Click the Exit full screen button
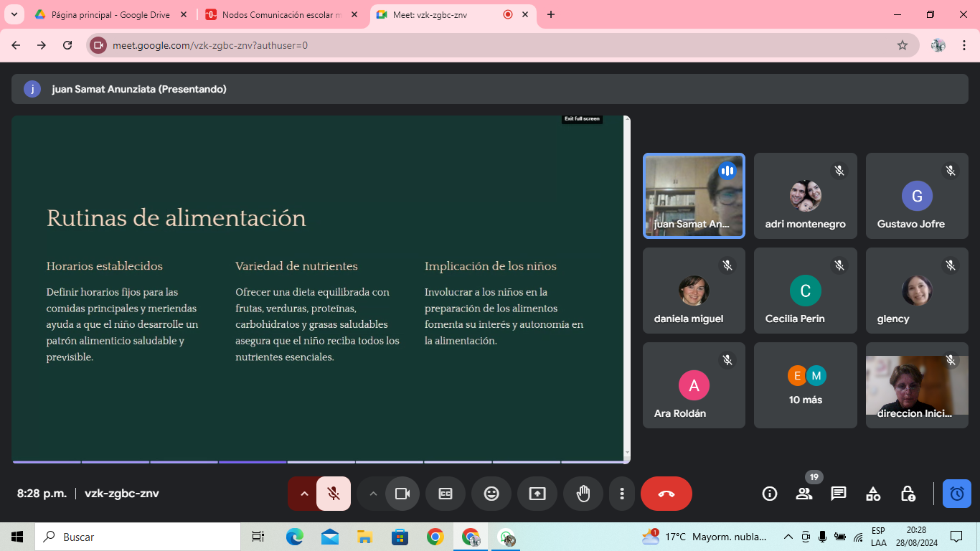 pyautogui.click(x=582, y=119)
